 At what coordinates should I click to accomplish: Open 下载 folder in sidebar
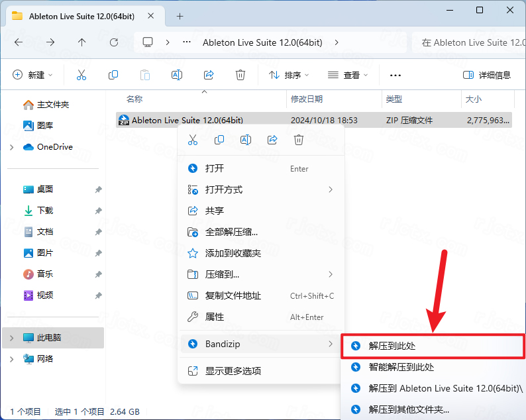pyautogui.click(x=45, y=211)
